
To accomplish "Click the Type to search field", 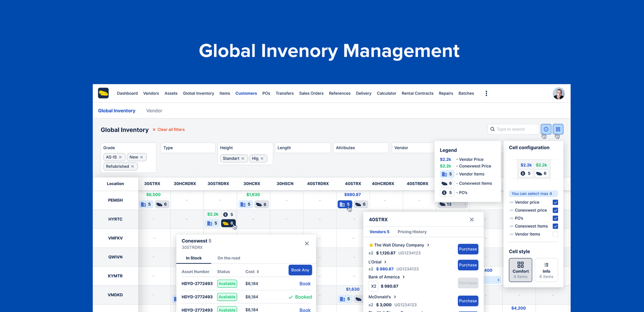I will [513, 129].
